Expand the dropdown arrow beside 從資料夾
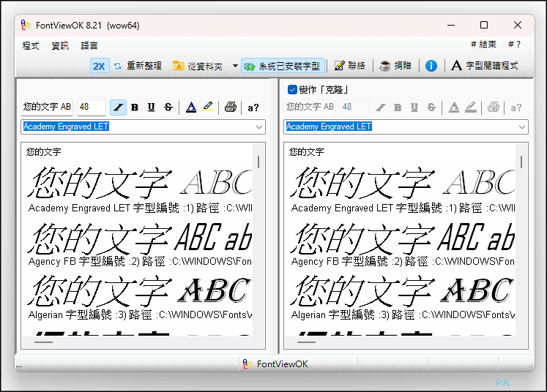 coord(235,66)
